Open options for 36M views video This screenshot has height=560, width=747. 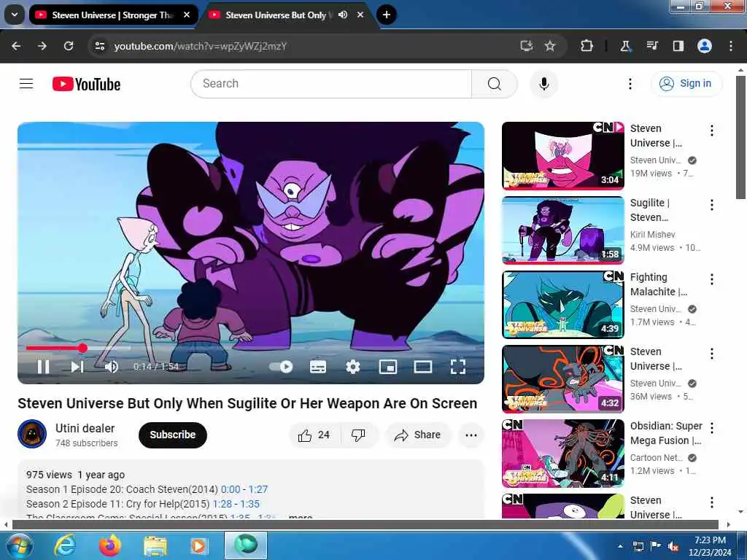[x=712, y=354]
